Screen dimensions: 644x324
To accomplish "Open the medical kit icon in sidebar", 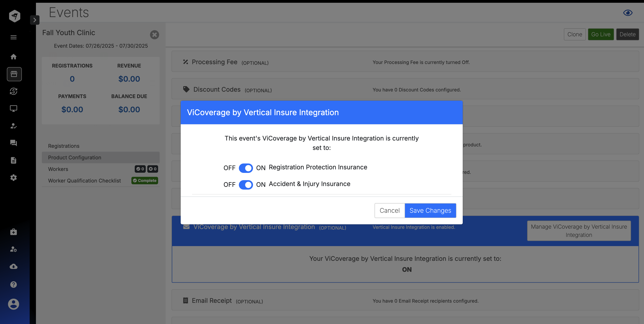I will [14, 232].
